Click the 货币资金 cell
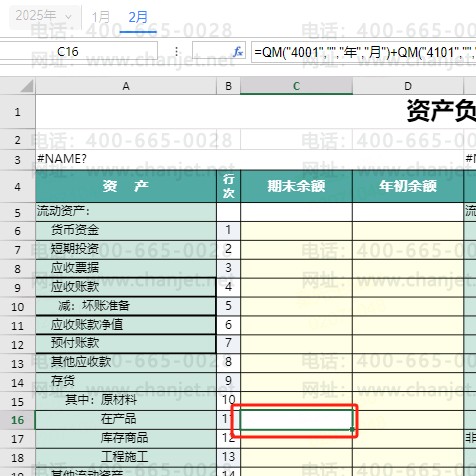The width and height of the screenshot is (476, 476). (126, 230)
